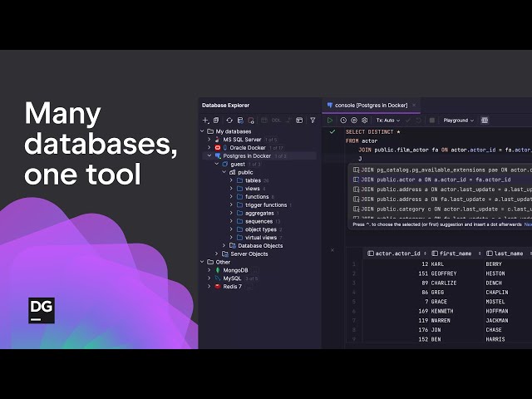This screenshot has height=399, width=532.
Task: Choose JOIN public.actor completion suggestion
Action: (440, 180)
